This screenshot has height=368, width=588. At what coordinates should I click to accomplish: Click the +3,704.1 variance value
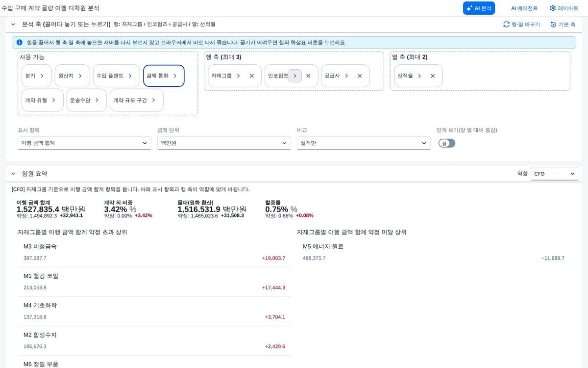pyautogui.click(x=275, y=317)
